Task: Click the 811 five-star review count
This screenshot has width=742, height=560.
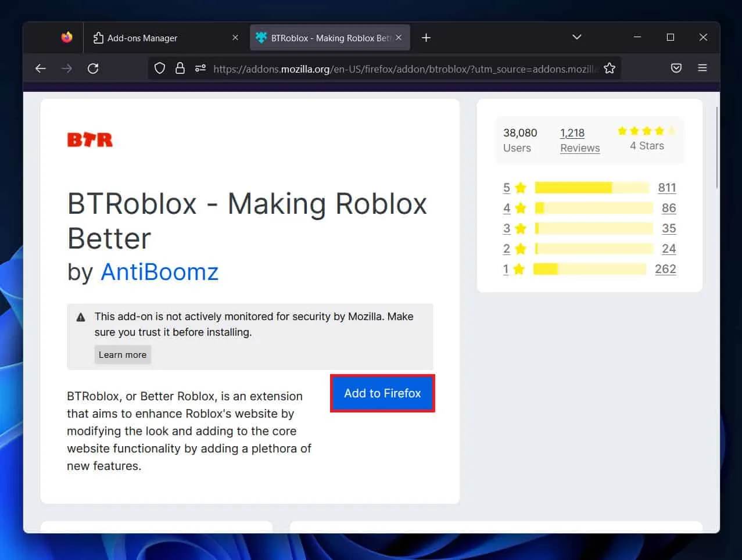Action: (x=667, y=188)
